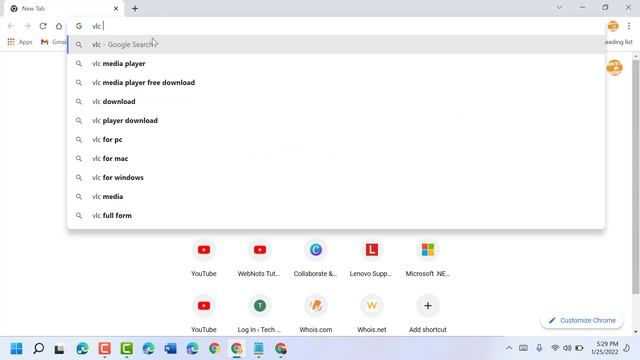Click into the address bar with vlc
This screenshot has width=640, height=360.
point(337,26)
